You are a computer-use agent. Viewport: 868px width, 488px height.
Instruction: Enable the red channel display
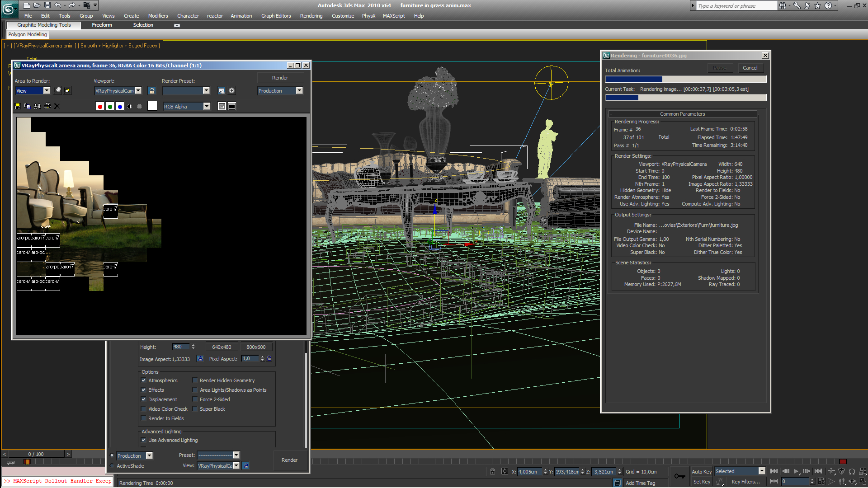100,107
